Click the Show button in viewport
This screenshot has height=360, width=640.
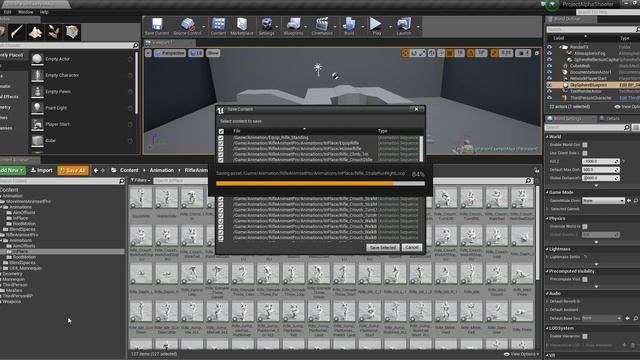[213, 53]
